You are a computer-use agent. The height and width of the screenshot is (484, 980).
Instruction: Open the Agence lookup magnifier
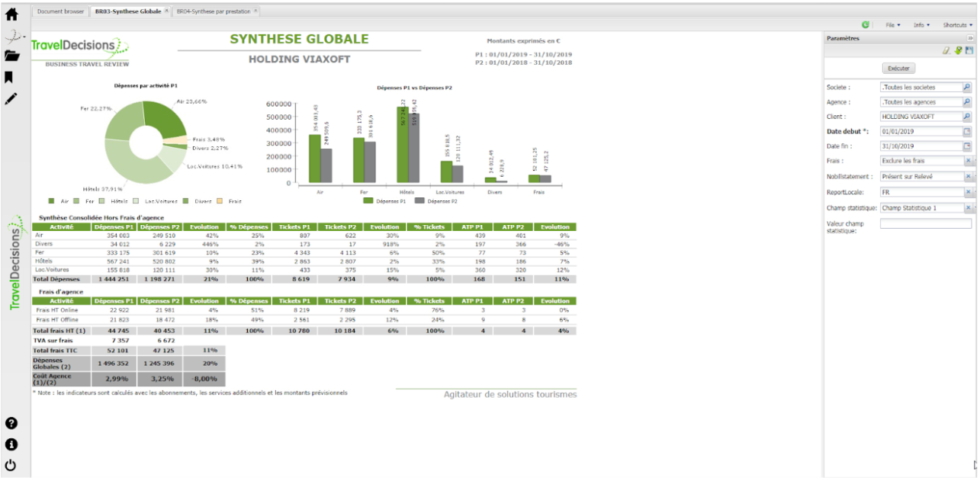pos(967,102)
